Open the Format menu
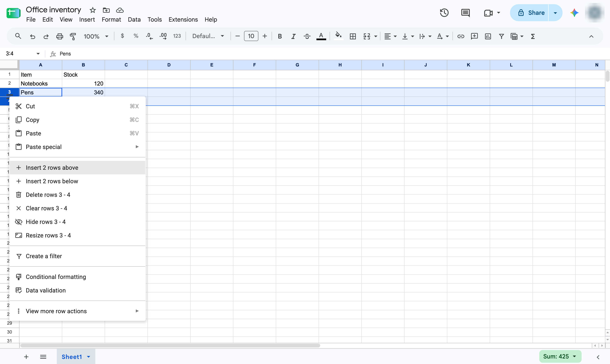 111,19
